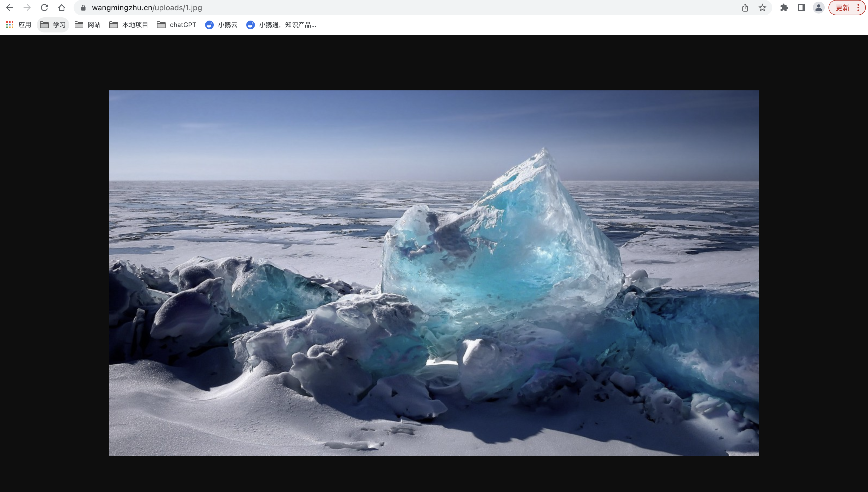Share this page icon

(745, 7)
